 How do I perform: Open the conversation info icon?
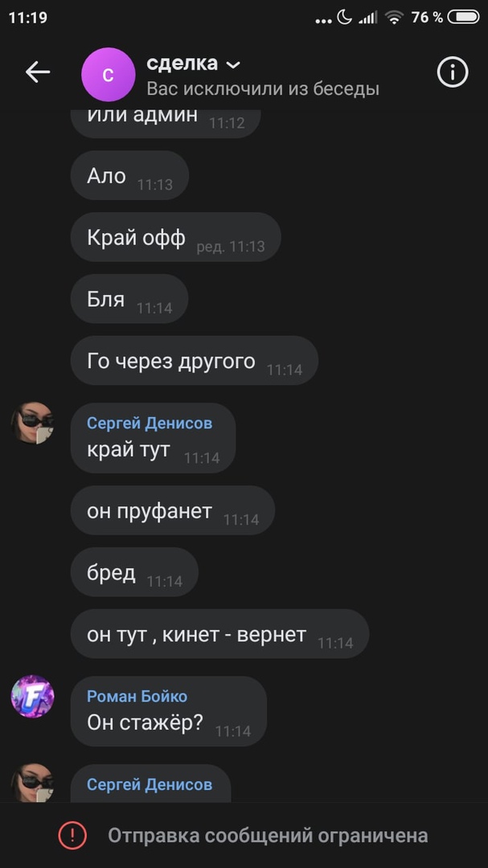[453, 72]
